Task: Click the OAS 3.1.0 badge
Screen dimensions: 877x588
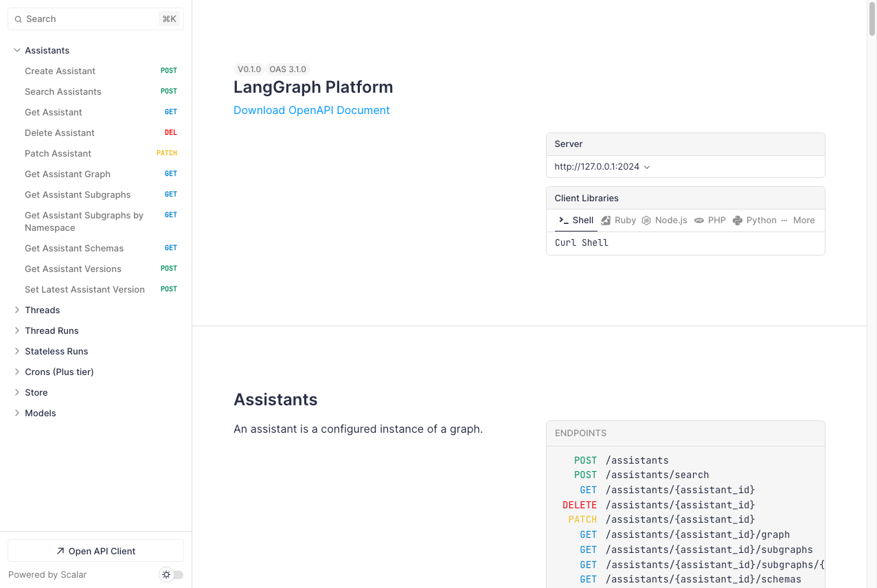Action: pyautogui.click(x=288, y=69)
